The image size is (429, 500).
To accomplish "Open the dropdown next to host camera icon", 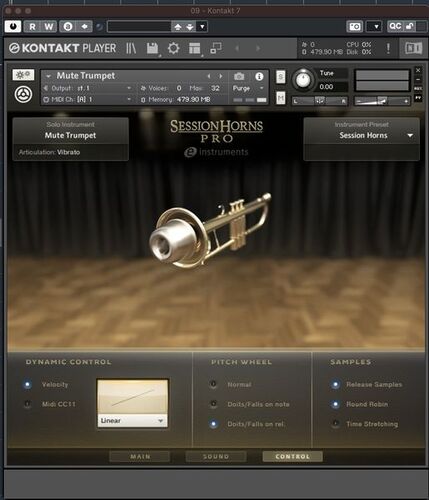I will 374,26.
